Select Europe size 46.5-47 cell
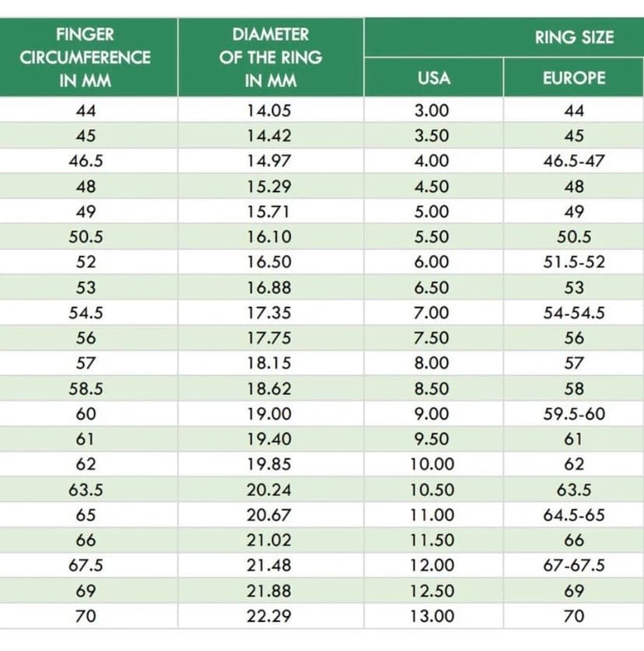 574,161
